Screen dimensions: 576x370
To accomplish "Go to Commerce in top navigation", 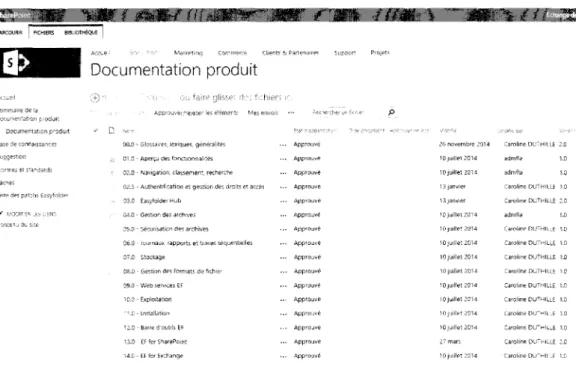I will [232, 53].
